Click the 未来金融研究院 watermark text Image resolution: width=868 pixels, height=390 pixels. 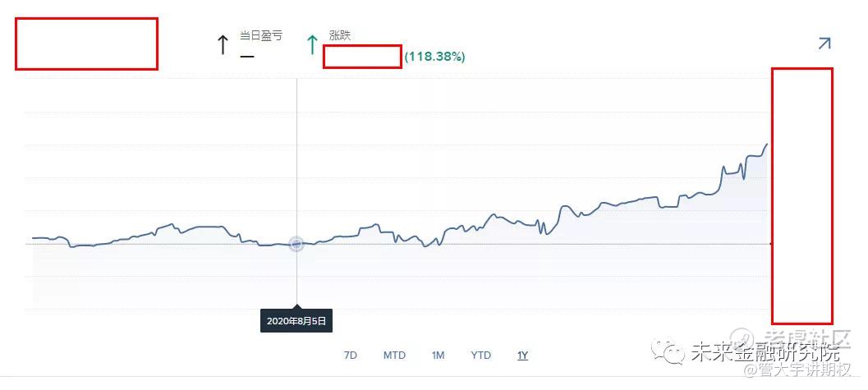(x=765, y=352)
